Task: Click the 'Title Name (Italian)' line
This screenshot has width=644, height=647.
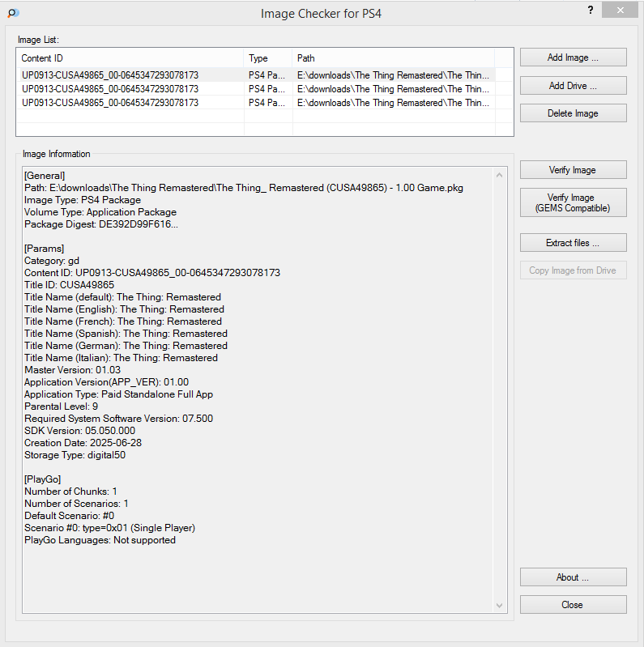Action: tap(121, 358)
